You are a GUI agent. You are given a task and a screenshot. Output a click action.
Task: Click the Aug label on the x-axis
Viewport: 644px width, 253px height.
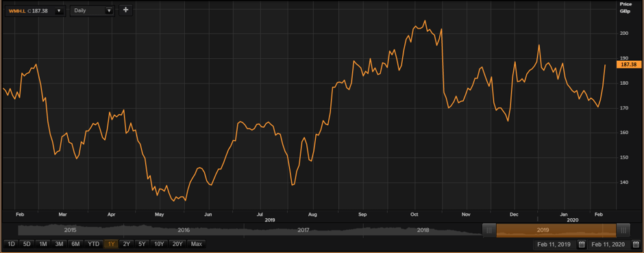312,214
